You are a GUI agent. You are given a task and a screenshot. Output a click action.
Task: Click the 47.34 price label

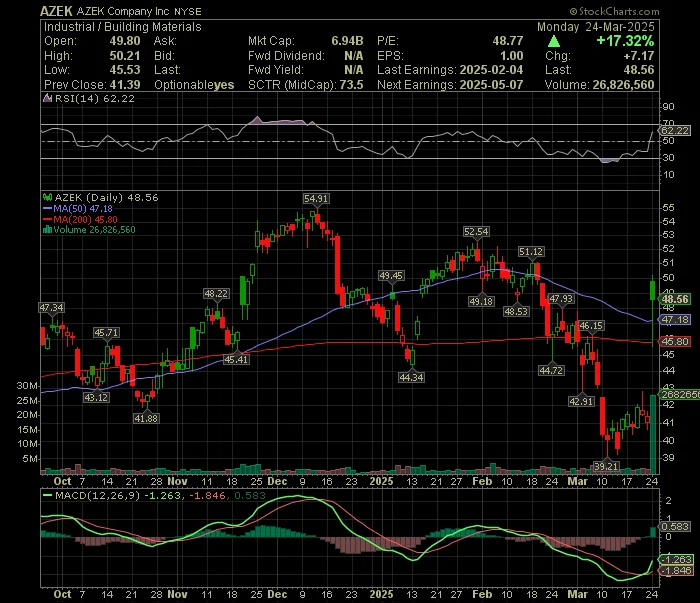(x=51, y=308)
